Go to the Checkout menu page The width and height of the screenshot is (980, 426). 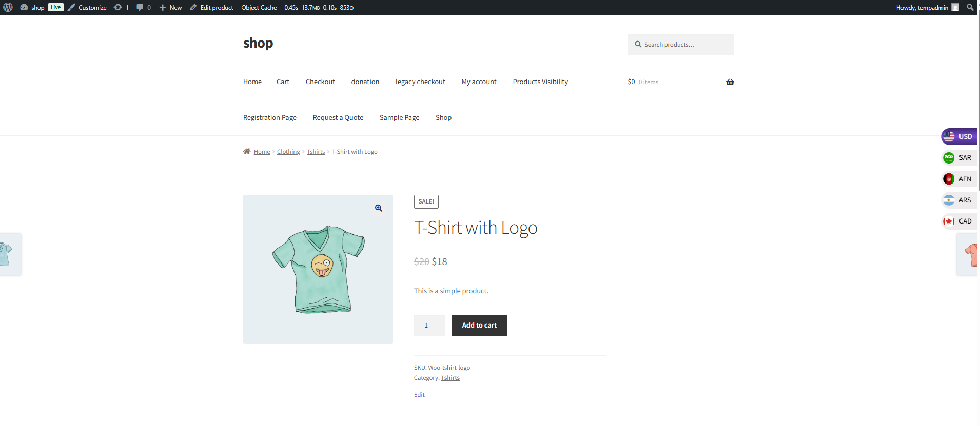click(320, 82)
